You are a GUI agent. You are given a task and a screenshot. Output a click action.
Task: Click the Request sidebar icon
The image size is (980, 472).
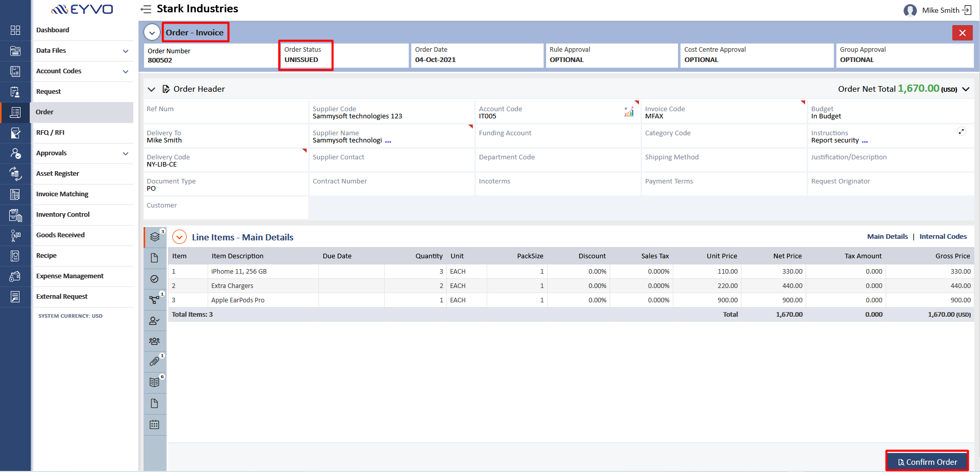(x=15, y=92)
